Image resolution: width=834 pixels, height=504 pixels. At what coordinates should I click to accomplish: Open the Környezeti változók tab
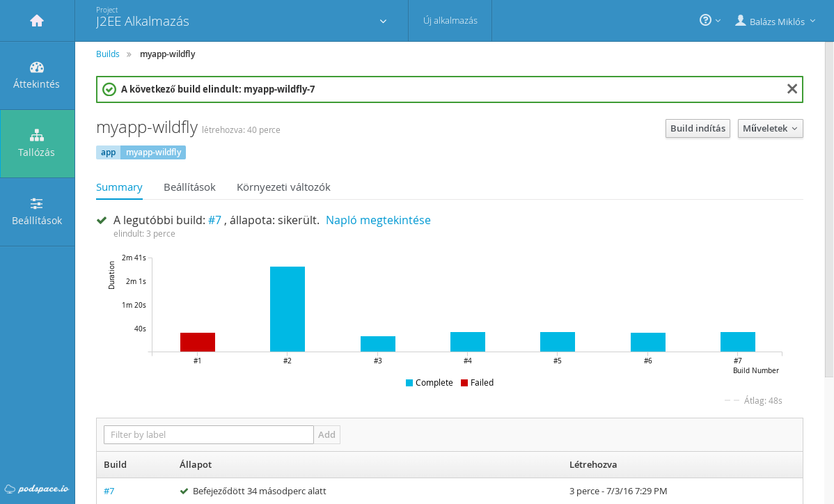[x=283, y=187]
